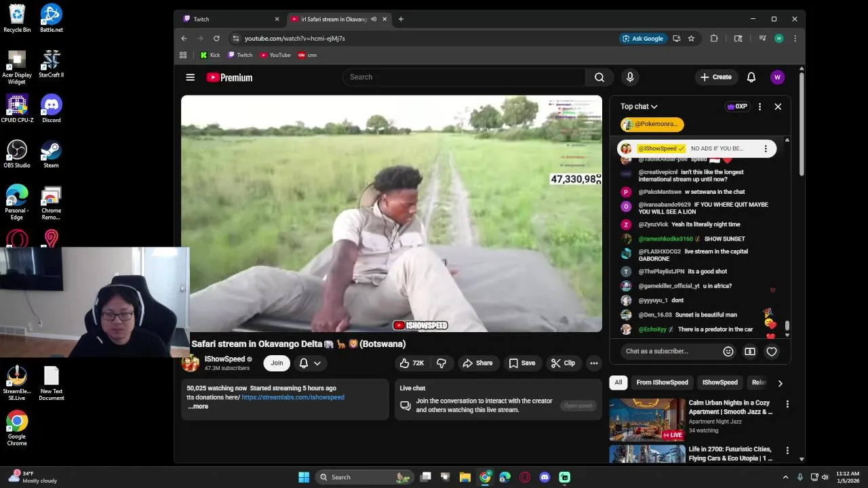Close the live chat panel
Viewport: 868px width, 488px height.
point(778,106)
